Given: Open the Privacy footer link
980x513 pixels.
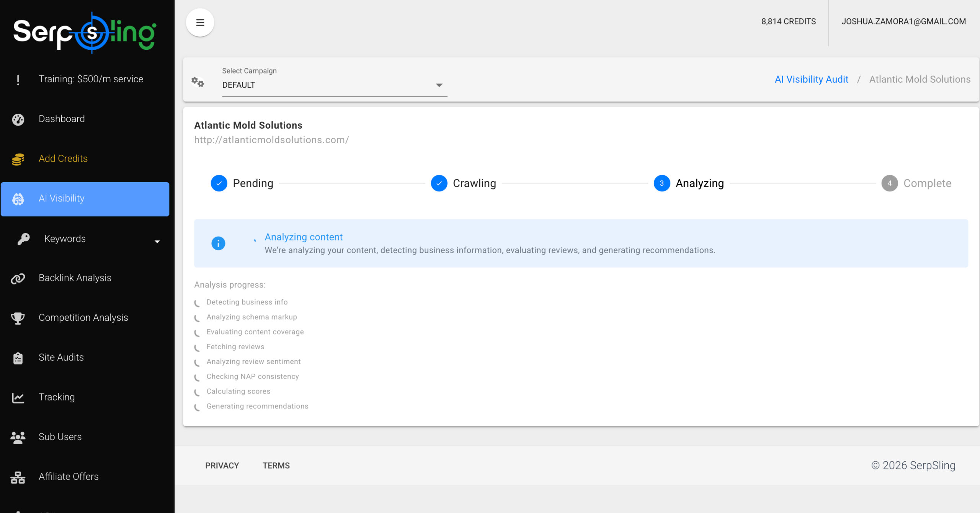Looking at the screenshot, I should click(222, 466).
